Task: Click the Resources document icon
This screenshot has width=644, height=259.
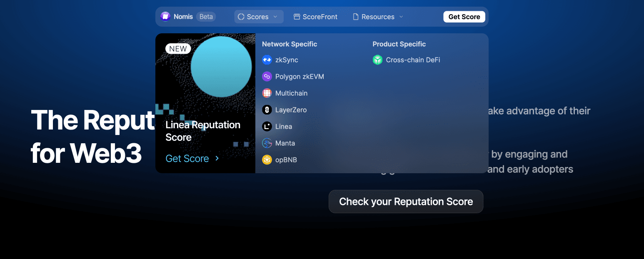Action: coord(356,17)
